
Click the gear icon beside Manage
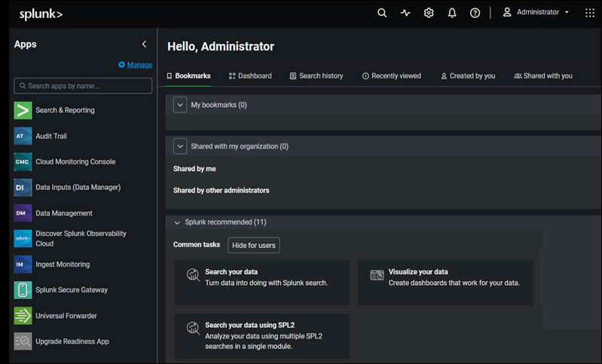coord(122,65)
